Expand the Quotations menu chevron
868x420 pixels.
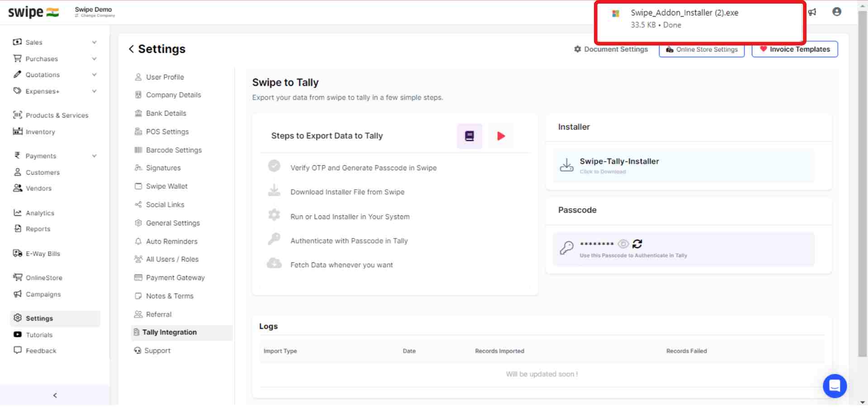point(94,75)
